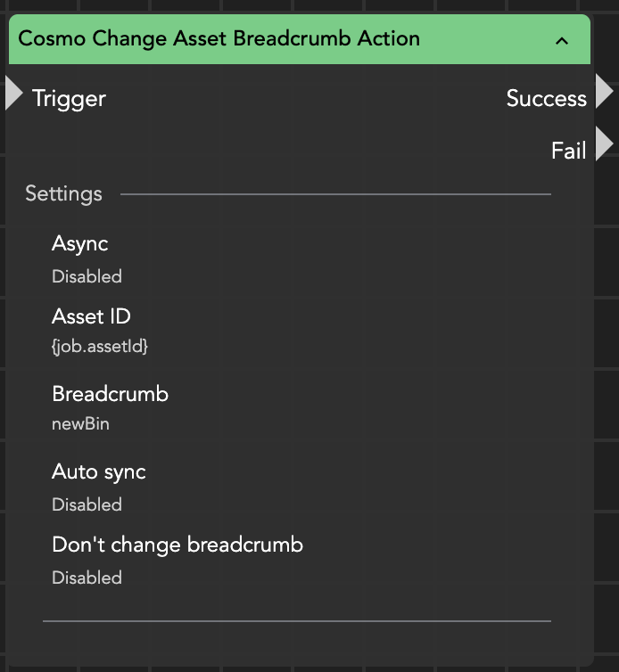Click the Trigger input port arrow

[x=13, y=94]
